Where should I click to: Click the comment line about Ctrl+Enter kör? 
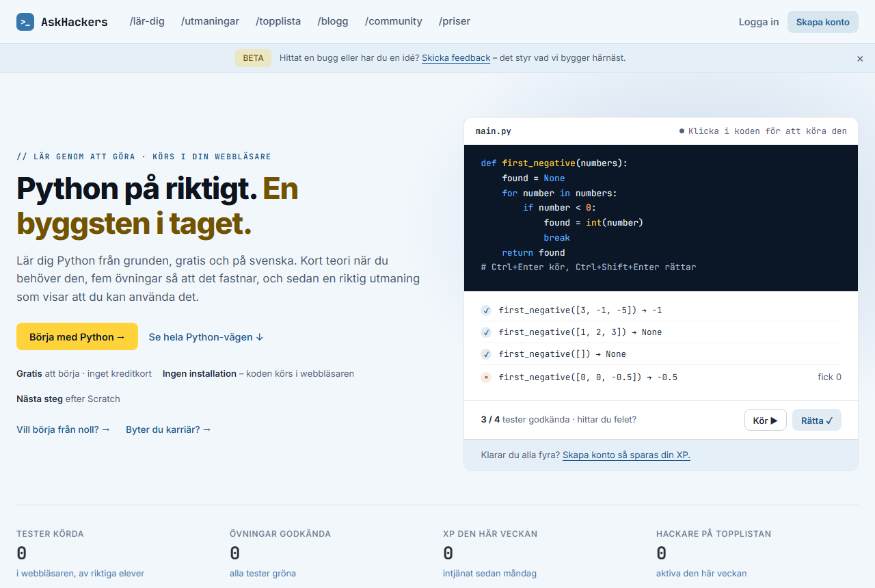589,267
